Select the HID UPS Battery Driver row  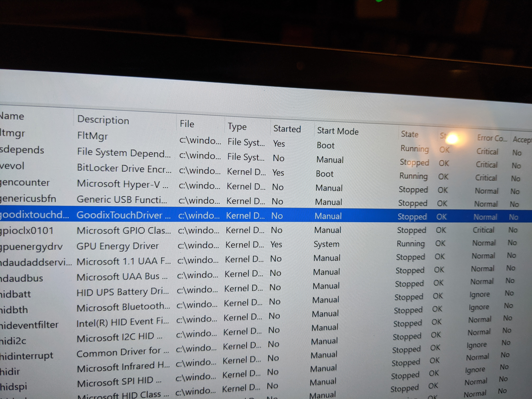[122, 292]
